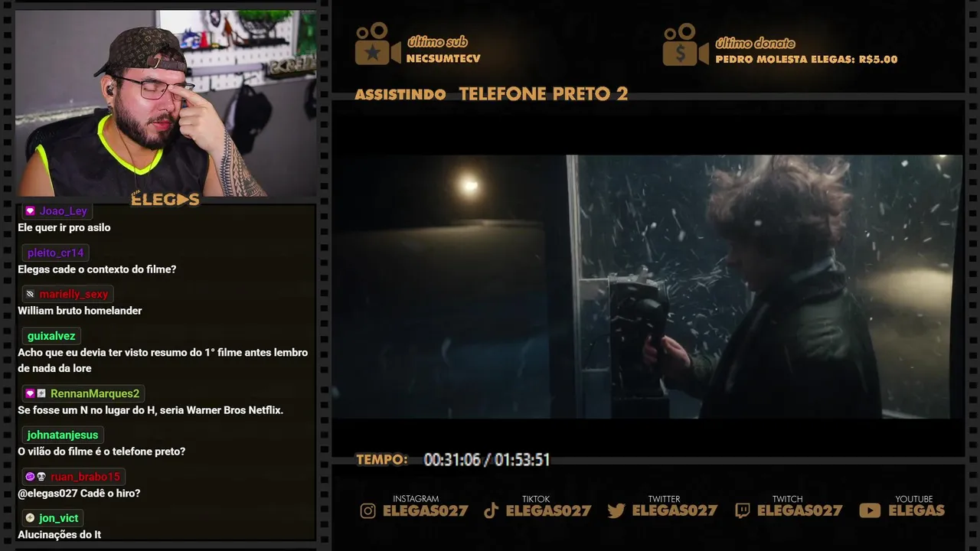Viewport: 980px width, 551px height.
Task: Click the 'último donate' heading
Action: coord(755,43)
